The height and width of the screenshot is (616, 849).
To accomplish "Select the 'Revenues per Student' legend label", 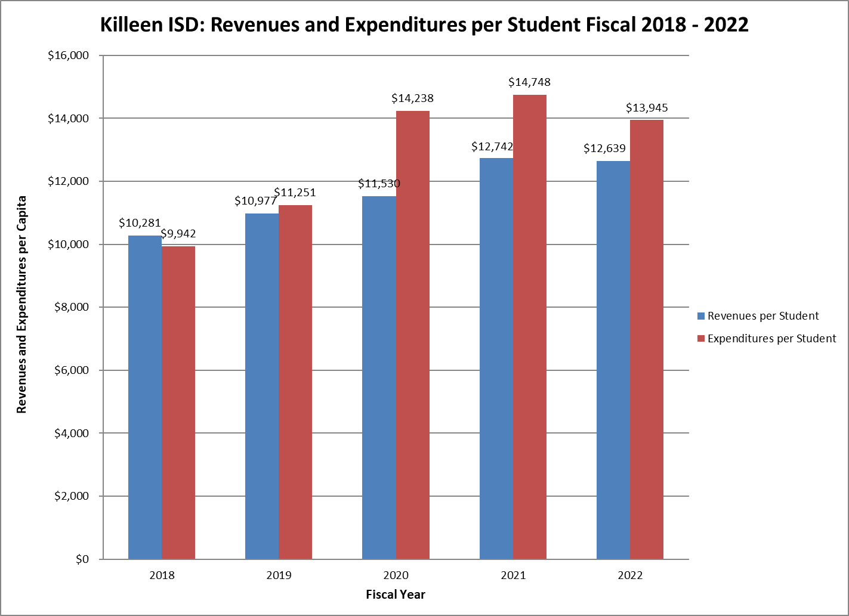I will tap(763, 316).
